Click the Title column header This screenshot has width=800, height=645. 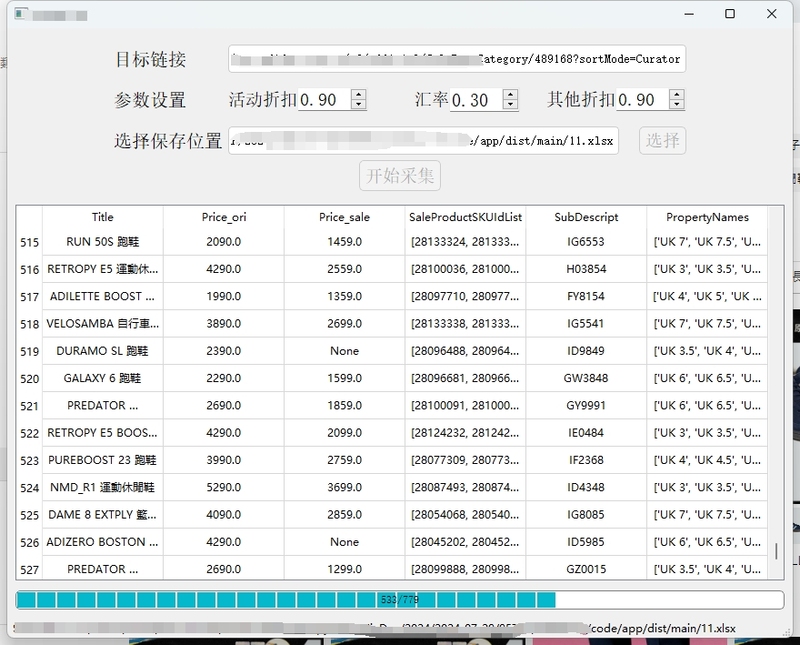pos(103,217)
